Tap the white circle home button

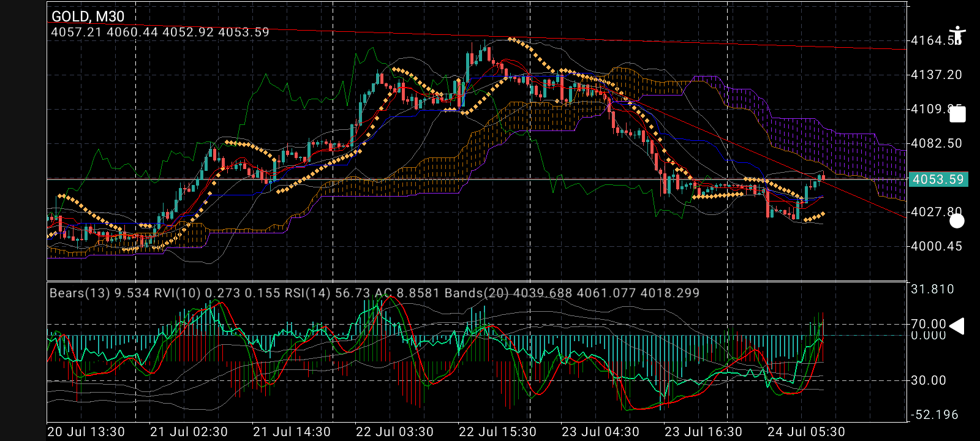(x=957, y=221)
